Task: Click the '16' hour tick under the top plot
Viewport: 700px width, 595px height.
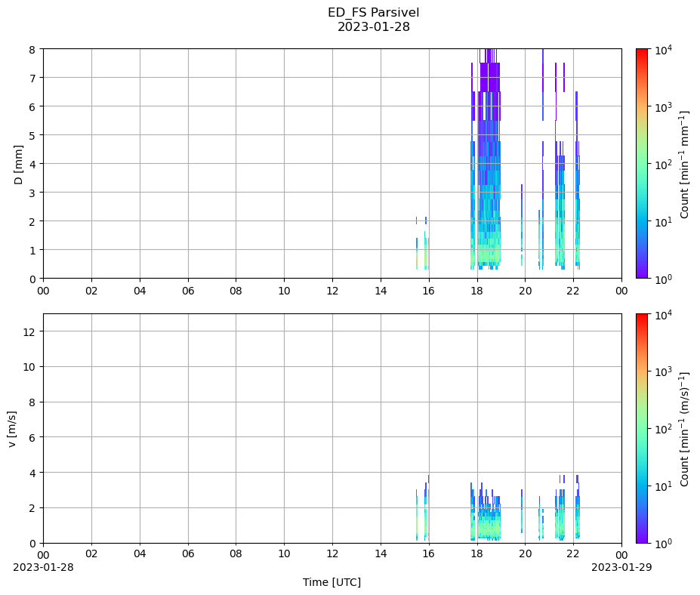Action: (429, 291)
